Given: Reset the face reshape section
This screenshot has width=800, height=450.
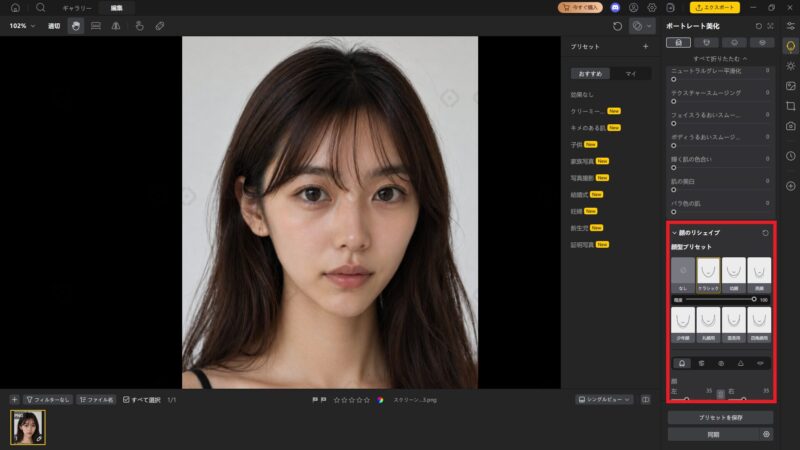Looking at the screenshot, I should coord(765,233).
